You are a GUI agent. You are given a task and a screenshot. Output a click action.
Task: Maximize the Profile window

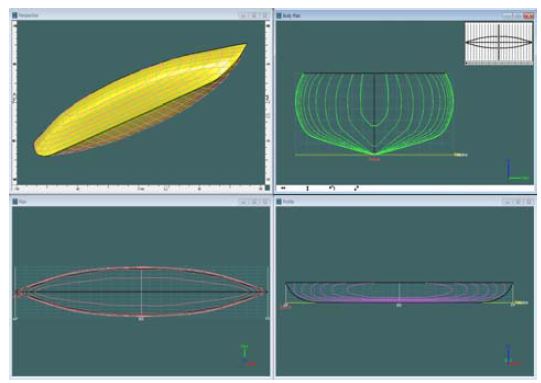[x=518, y=202]
